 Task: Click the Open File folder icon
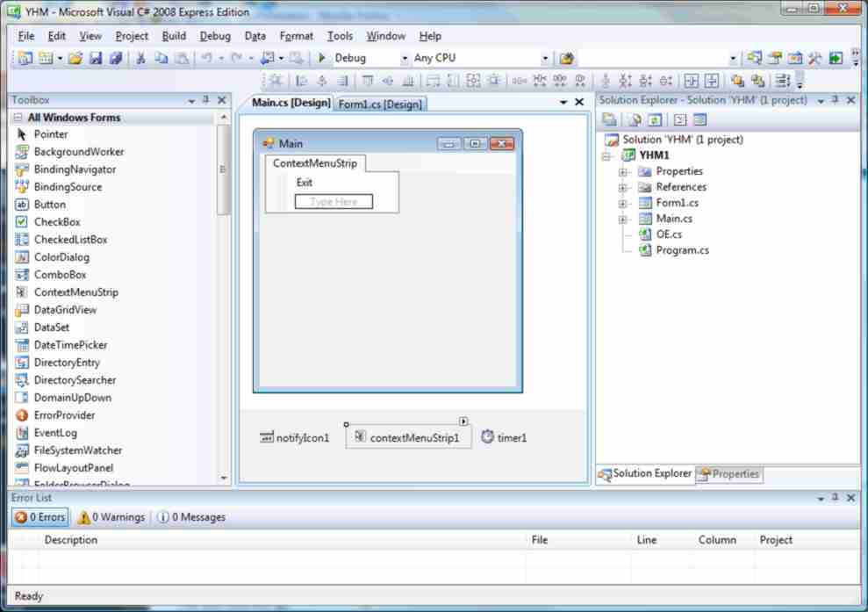click(x=75, y=58)
